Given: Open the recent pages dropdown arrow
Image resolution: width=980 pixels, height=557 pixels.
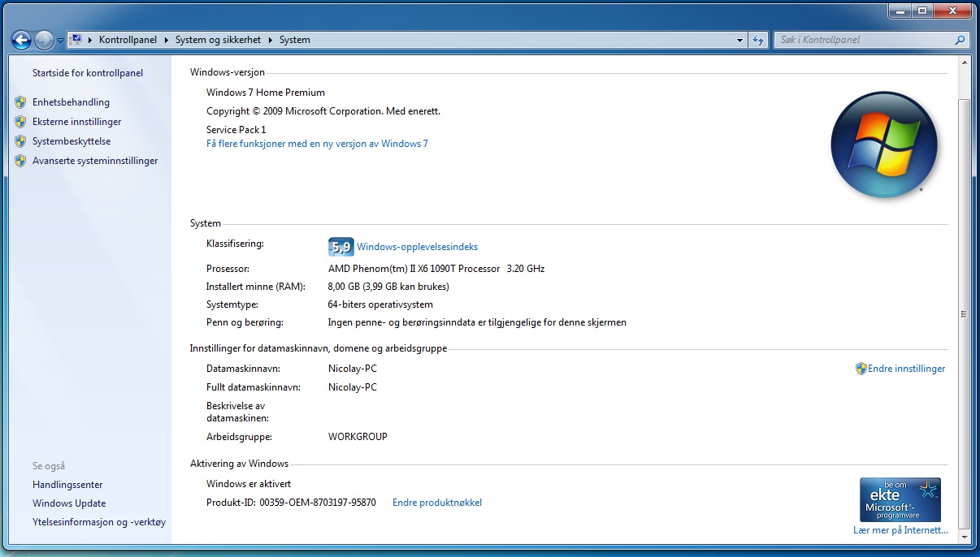Looking at the screenshot, I should [60, 41].
